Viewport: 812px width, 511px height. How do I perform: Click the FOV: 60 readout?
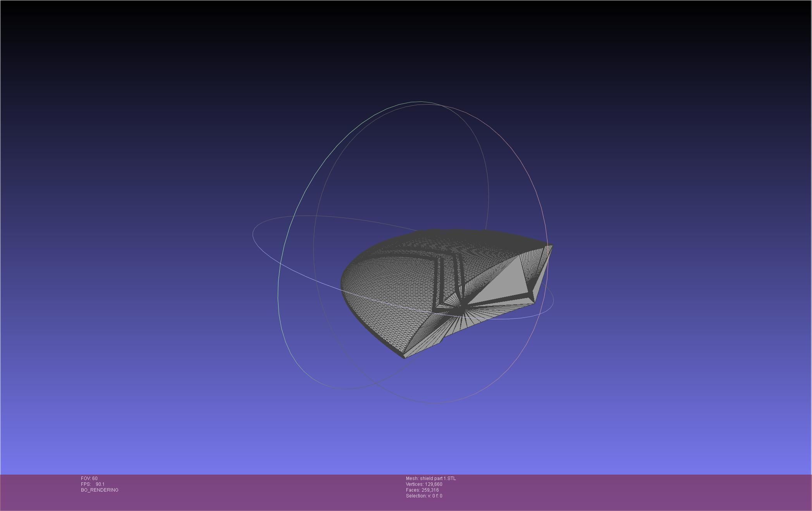pos(89,478)
